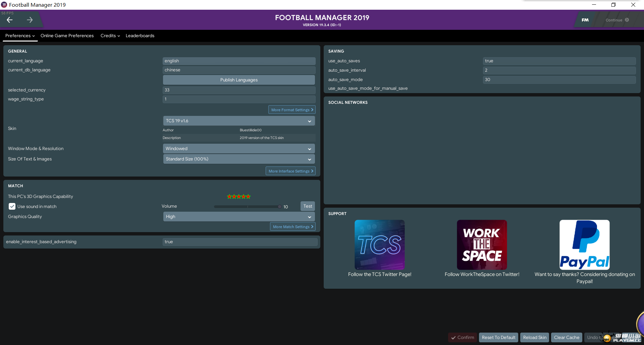
Task: Toggle the Use sound in match checkbox
Action: point(12,206)
